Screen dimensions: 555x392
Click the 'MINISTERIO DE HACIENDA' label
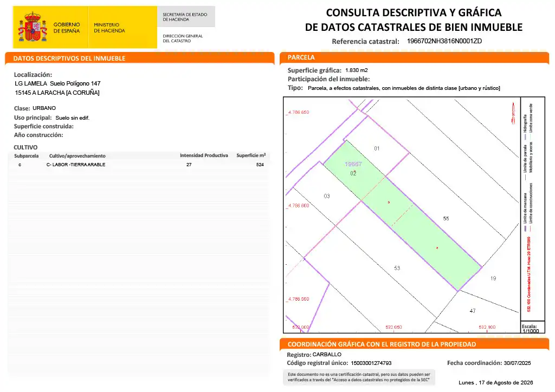click(109, 28)
